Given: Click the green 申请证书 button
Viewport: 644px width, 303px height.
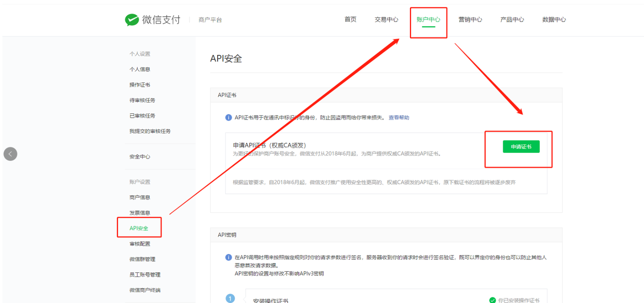Looking at the screenshot, I should coord(521,147).
